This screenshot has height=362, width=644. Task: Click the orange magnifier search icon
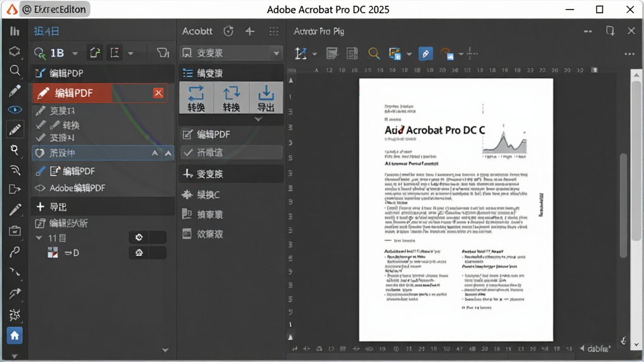[374, 53]
